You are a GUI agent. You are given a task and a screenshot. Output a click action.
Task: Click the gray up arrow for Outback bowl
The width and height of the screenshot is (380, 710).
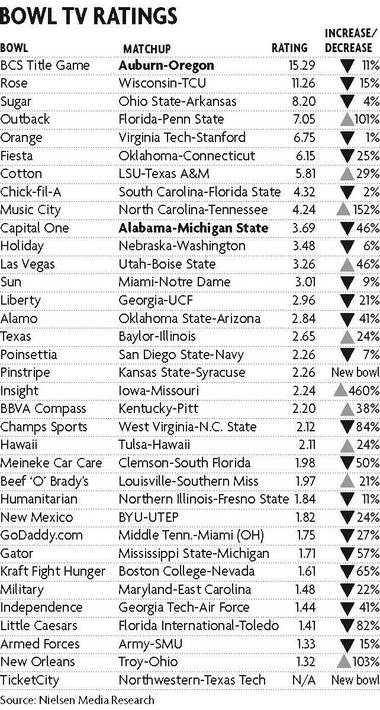347,120
